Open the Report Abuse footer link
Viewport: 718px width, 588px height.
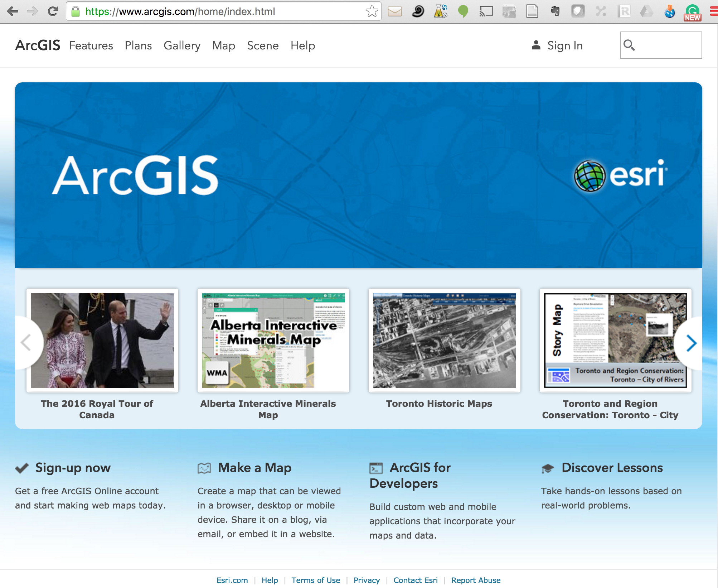click(476, 580)
